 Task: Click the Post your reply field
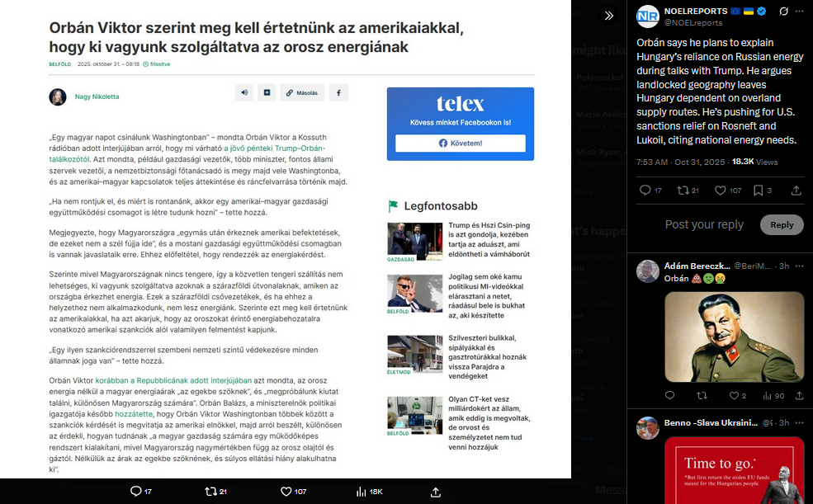tap(704, 225)
